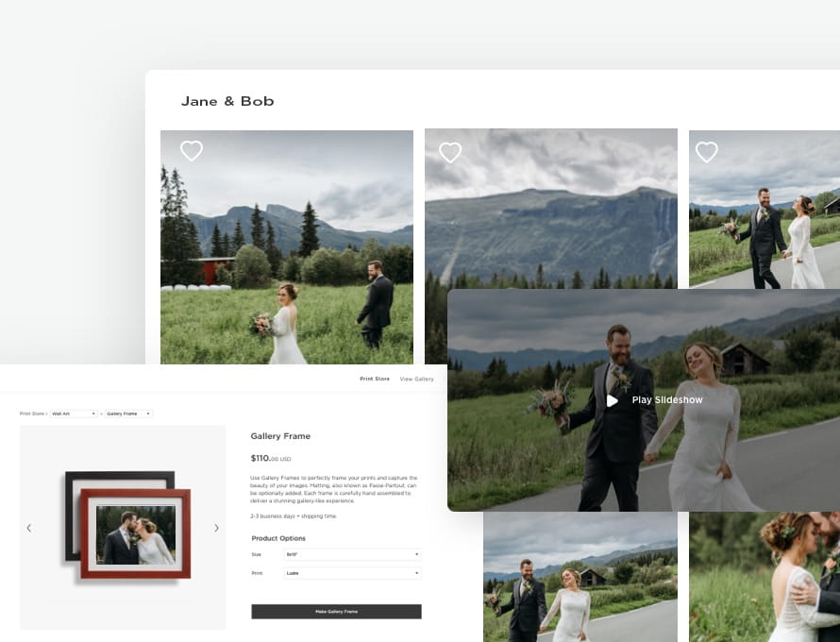Click the $110.00 USD price
The image size is (840, 642).
click(271, 458)
